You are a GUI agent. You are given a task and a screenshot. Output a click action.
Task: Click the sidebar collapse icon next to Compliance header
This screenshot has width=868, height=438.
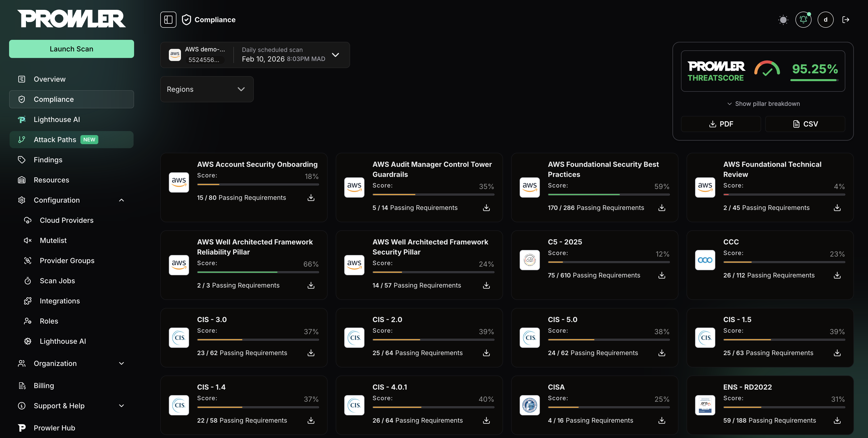click(x=168, y=20)
